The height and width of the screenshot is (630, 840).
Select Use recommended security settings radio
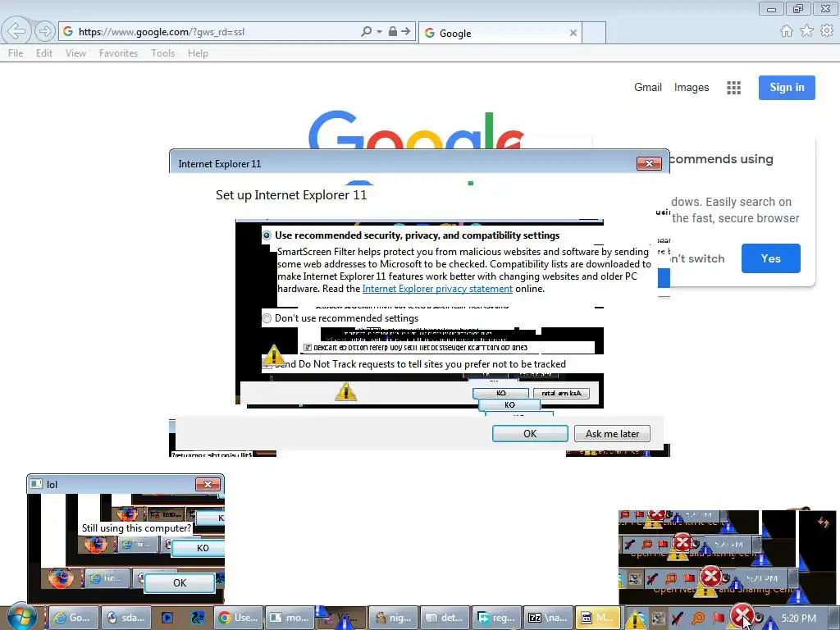[x=267, y=235]
